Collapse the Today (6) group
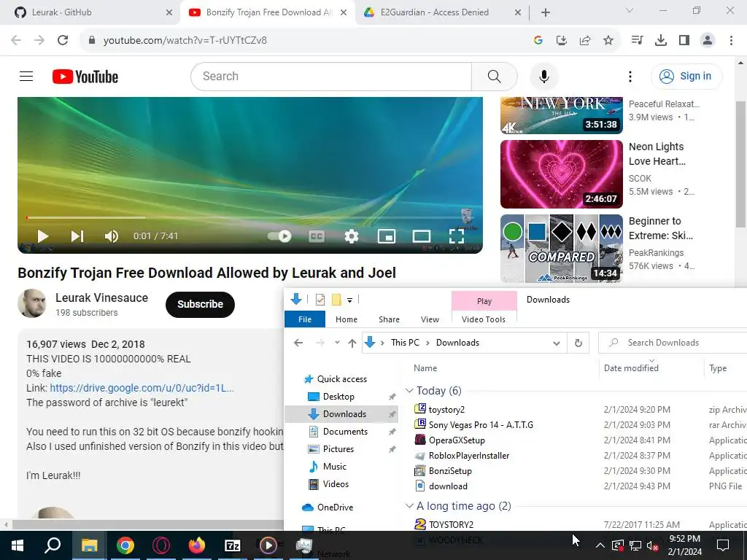This screenshot has width=747, height=560. [x=409, y=391]
